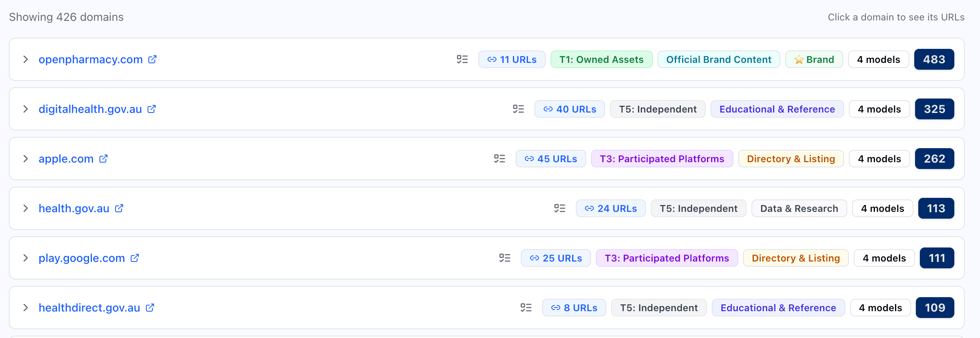Viewport: 980px width, 338px height.
Task: Click the 325 score badge
Action: (935, 109)
